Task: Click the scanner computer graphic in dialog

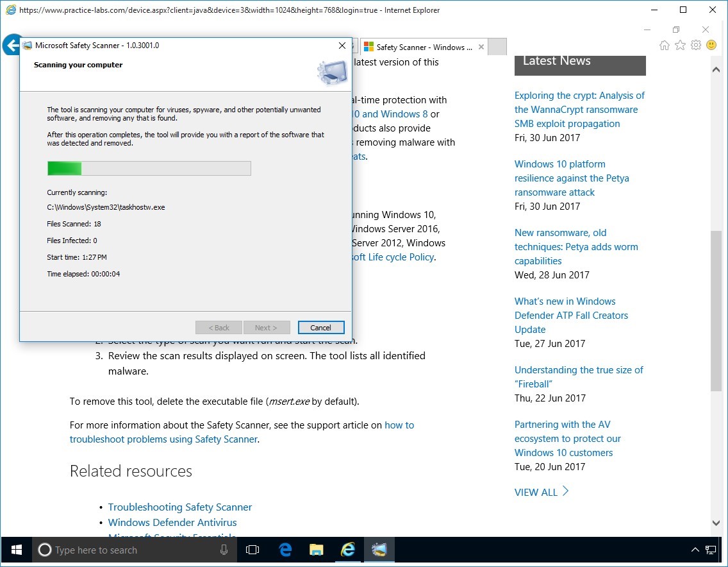Action: (333, 73)
